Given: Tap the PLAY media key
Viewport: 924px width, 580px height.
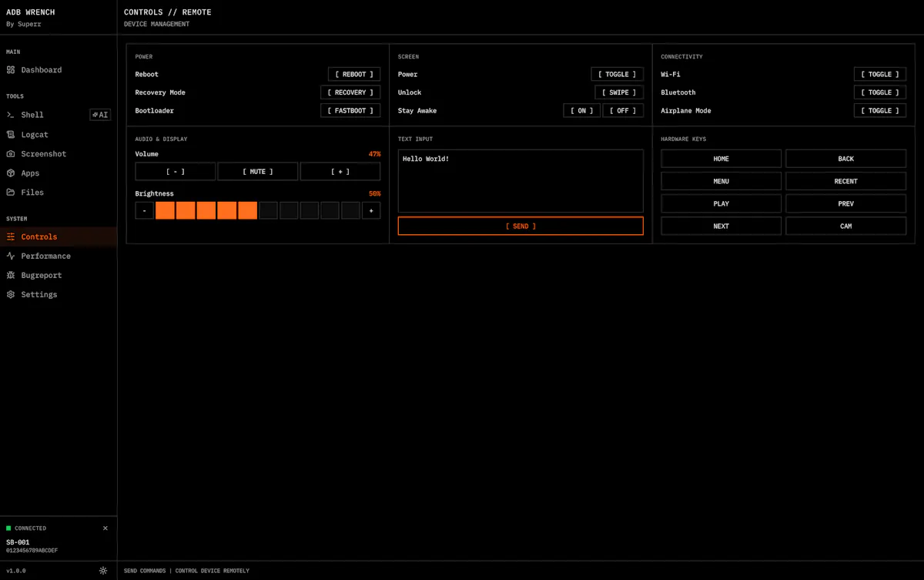Looking at the screenshot, I should tap(721, 203).
